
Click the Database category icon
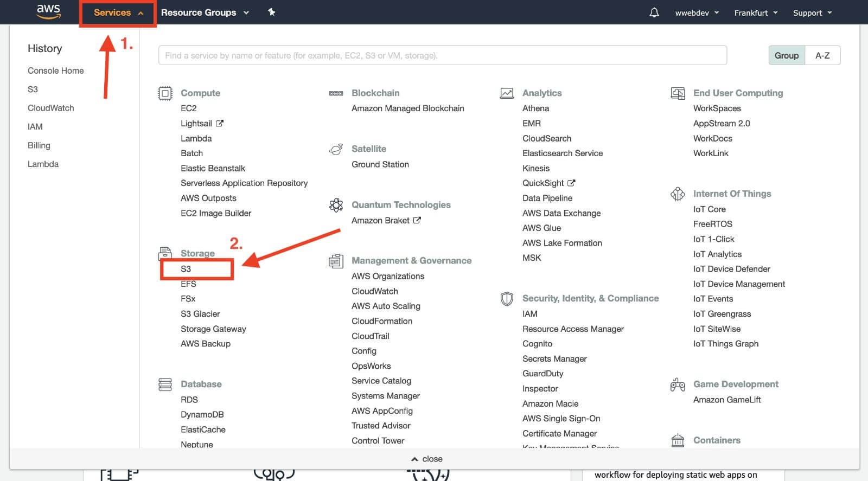pyautogui.click(x=165, y=384)
